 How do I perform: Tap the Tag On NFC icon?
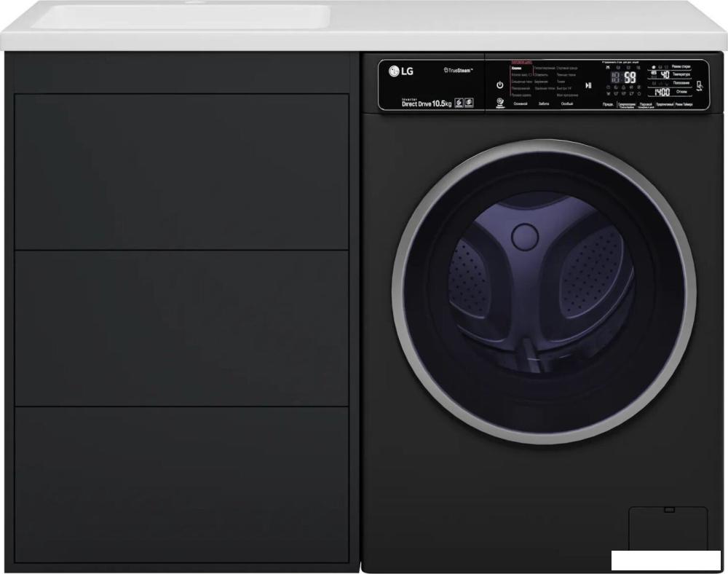pos(700,86)
